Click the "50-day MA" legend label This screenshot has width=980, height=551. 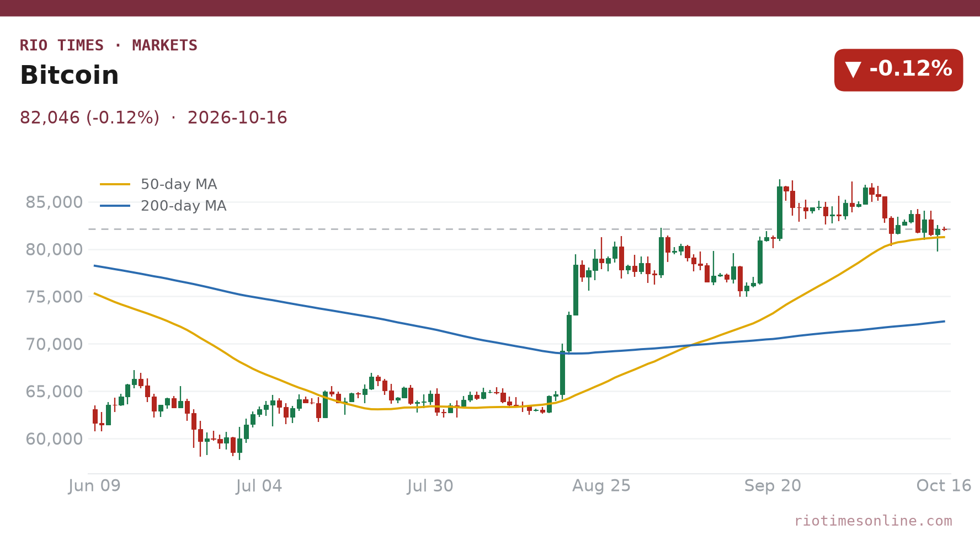tap(179, 184)
